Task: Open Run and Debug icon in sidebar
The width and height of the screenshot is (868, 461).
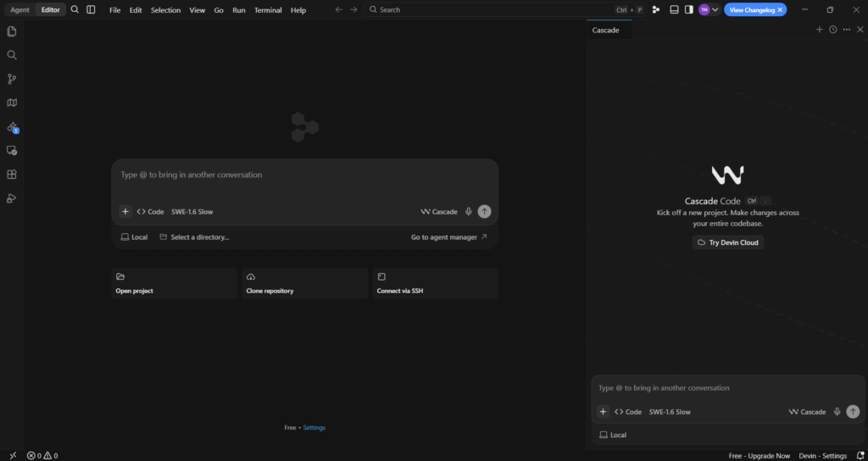Action: [12, 198]
